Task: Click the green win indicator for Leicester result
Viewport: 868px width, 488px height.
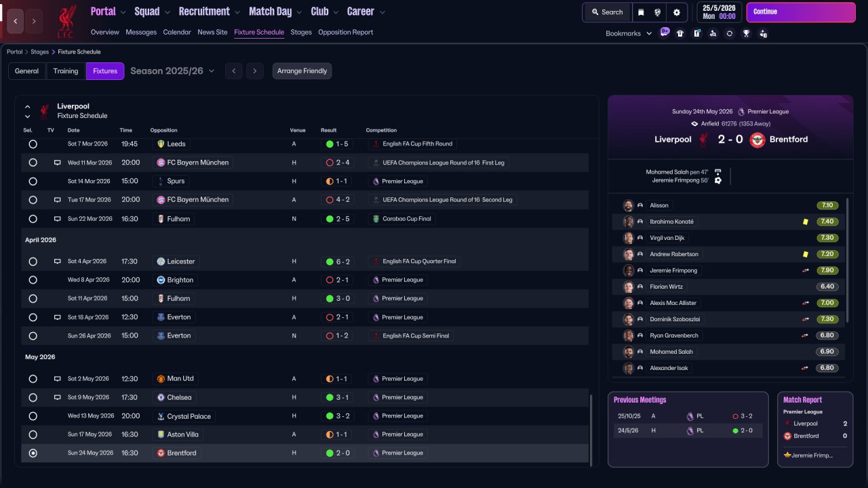Action: coord(330,262)
